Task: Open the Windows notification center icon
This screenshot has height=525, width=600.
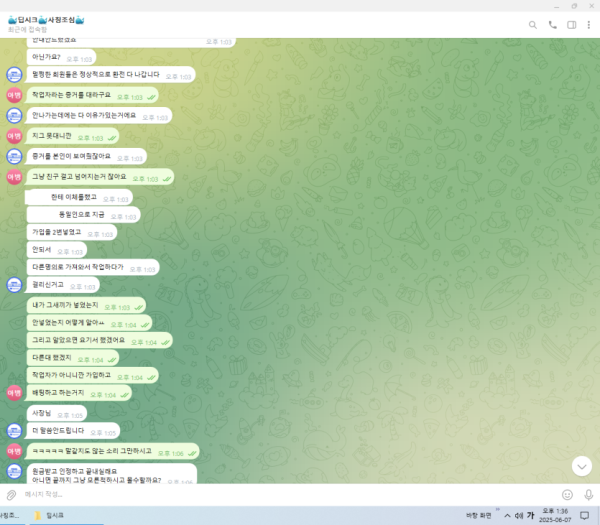Action: [584, 516]
